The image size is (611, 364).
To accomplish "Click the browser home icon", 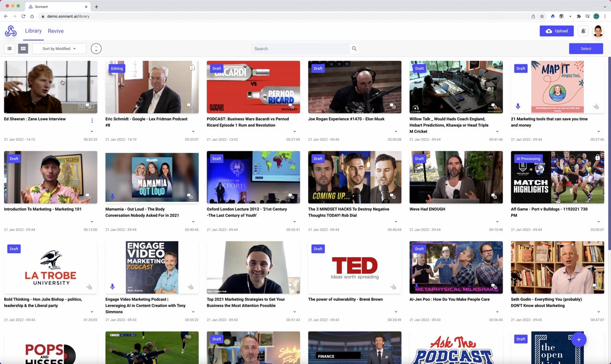I will (x=32, y=16).
